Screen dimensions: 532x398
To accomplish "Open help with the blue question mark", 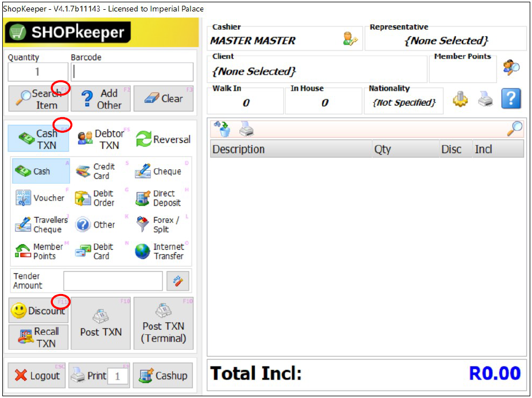I will (x=511, y=98).
